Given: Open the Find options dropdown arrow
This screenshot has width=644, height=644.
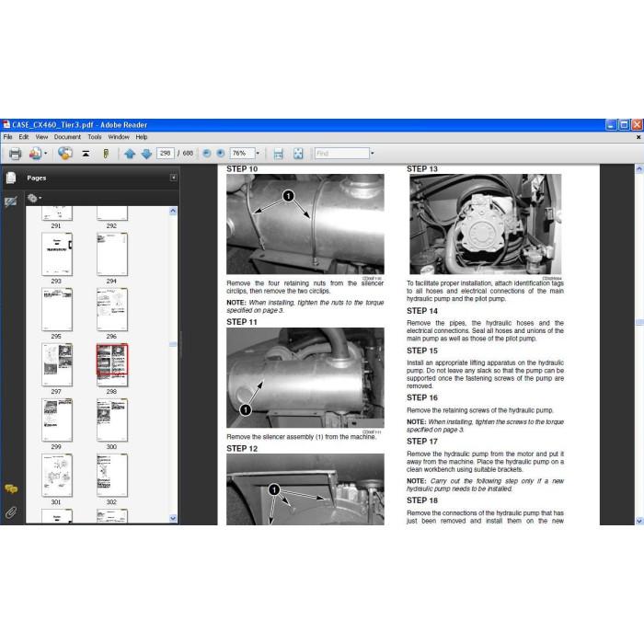Looking at the screenshot, I should tap(372, 154).
